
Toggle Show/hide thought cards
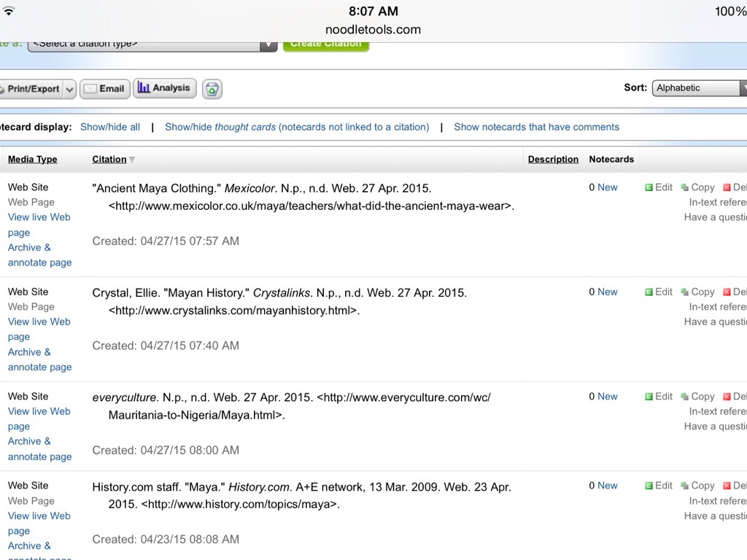[x=296, y=127]
